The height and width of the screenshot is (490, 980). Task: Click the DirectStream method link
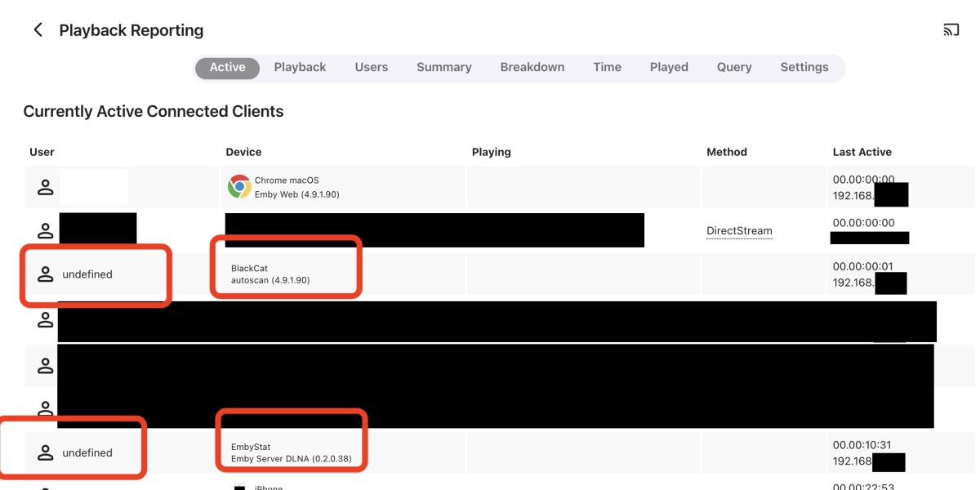pos(739,231)
